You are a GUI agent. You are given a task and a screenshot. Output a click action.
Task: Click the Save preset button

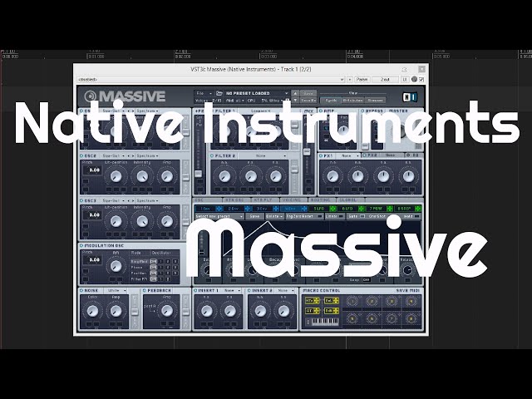pos(308,93)
